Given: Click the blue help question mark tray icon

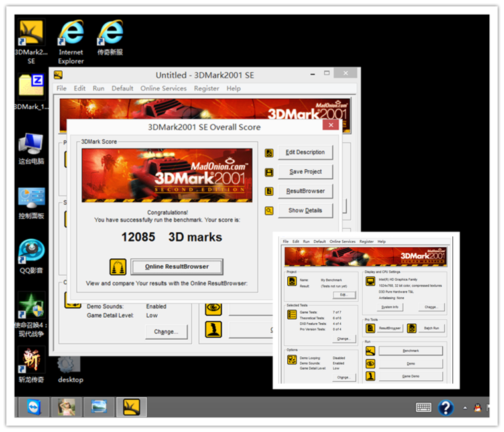Looking at the screenshot, I should (446, 407).
